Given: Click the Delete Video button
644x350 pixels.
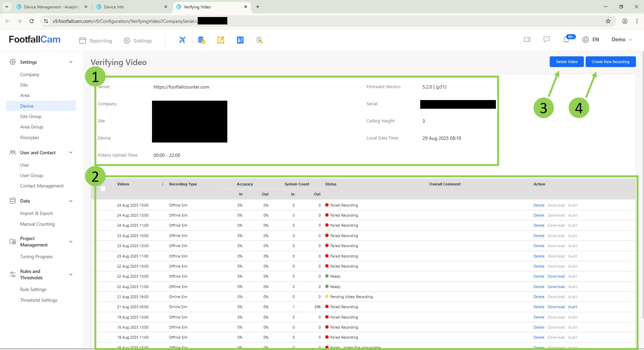Looking at the screenshot, I should (x=566, y=62).
